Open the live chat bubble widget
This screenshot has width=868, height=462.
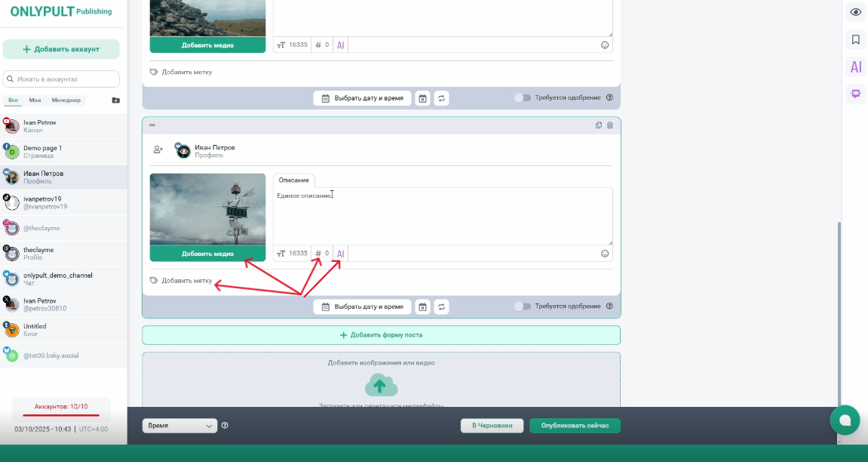(845, 420)
